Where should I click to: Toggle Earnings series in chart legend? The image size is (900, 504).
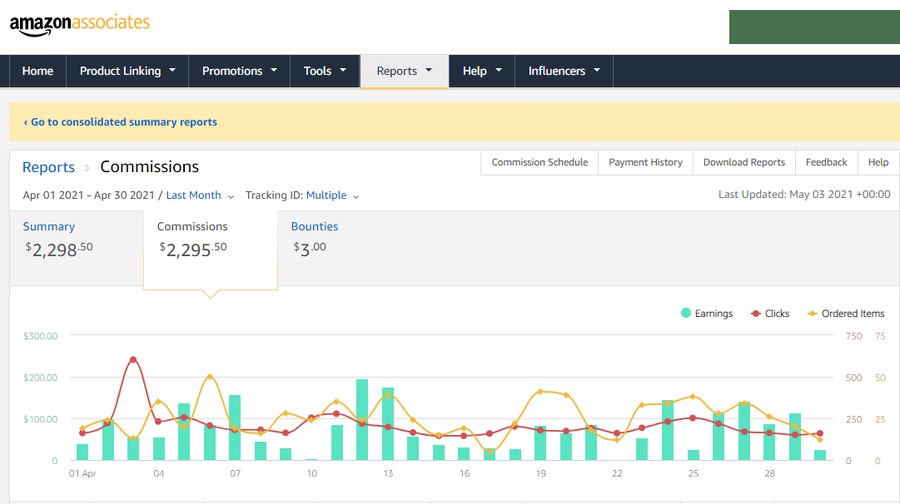(x=707, y=313)
